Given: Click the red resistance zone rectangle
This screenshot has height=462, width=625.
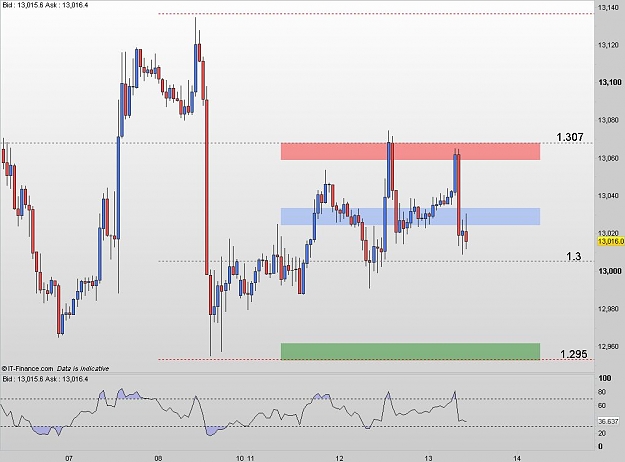Looking at the screenshot, I should [410, 151].
